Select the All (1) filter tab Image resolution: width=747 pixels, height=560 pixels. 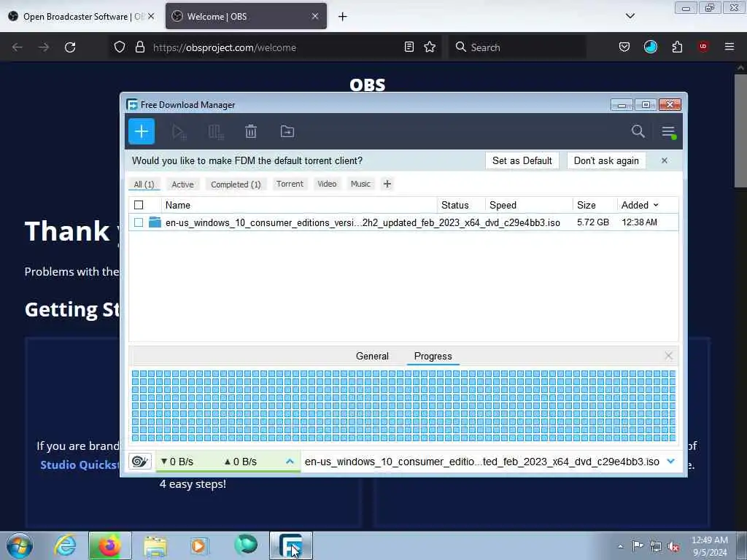pos(144,184)
